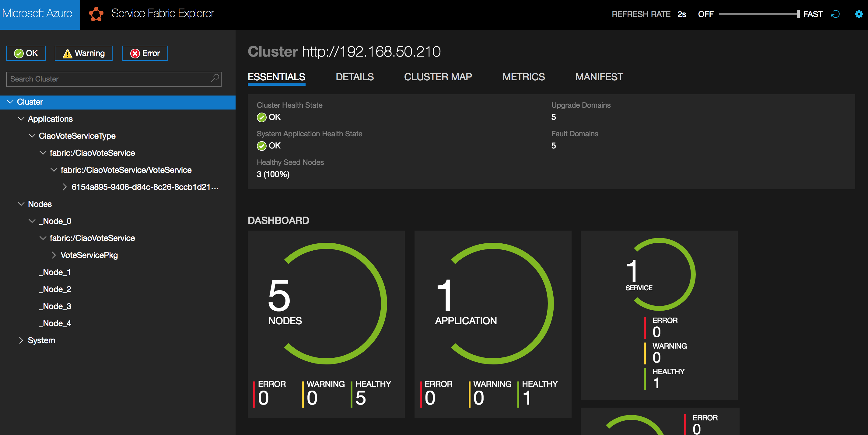This screenshot has width=868, height=435.
Task: Collapse fabric:/CiaoVoteService under CiaoVoteServiceType
Action: point(43,153)
